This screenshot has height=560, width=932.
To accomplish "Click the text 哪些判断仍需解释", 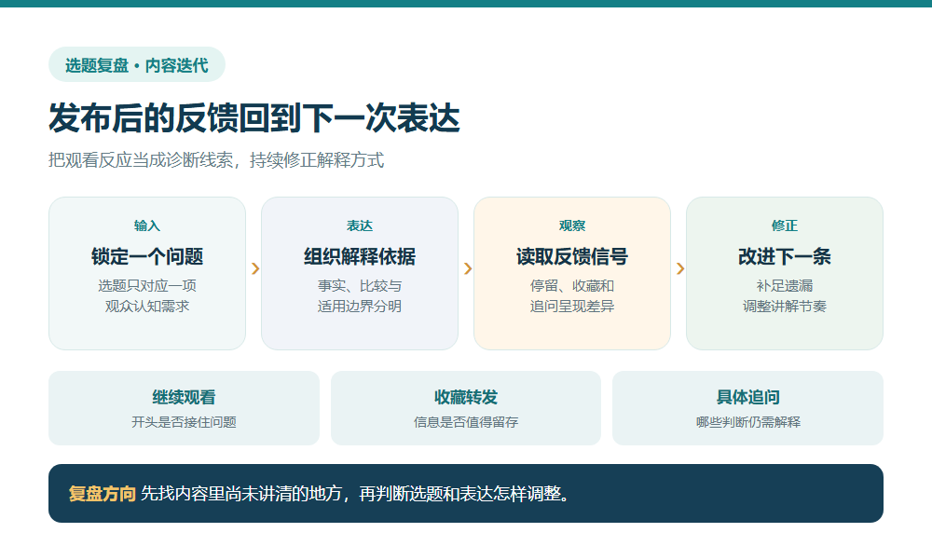I will pos(747,422).
